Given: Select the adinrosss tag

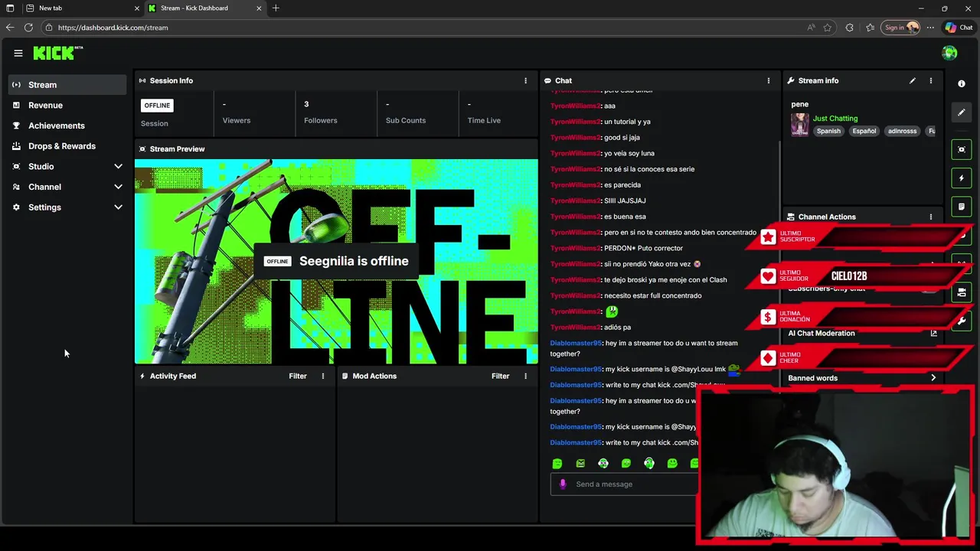Looking at the screenshot, I should 902,131.
